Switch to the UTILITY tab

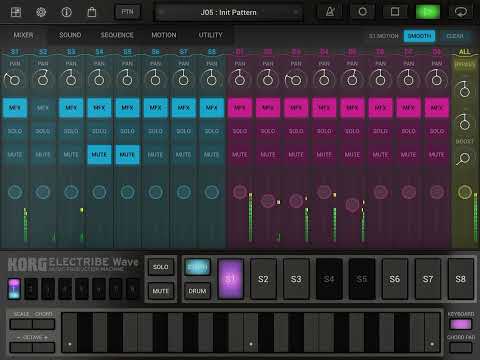pyautogui.click(x=210, y=35)
